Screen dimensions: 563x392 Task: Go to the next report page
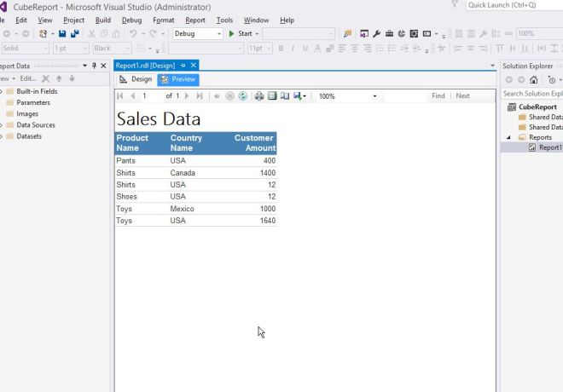pos(187,96)
